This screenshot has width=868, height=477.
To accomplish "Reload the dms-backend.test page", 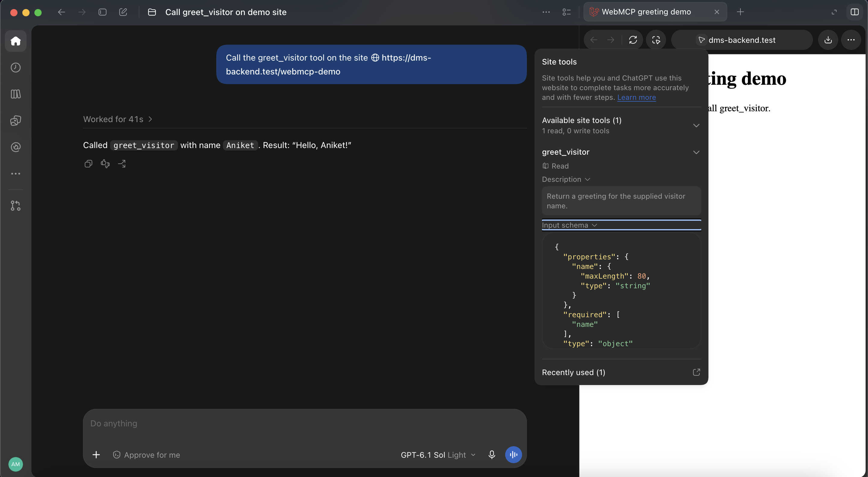I will pos(633,40).
